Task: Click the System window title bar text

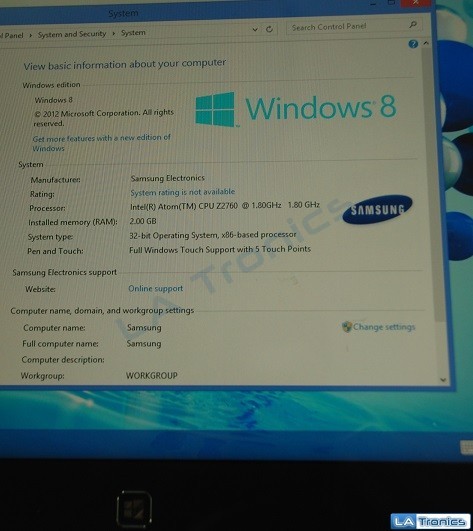Action: pos(123,13)
